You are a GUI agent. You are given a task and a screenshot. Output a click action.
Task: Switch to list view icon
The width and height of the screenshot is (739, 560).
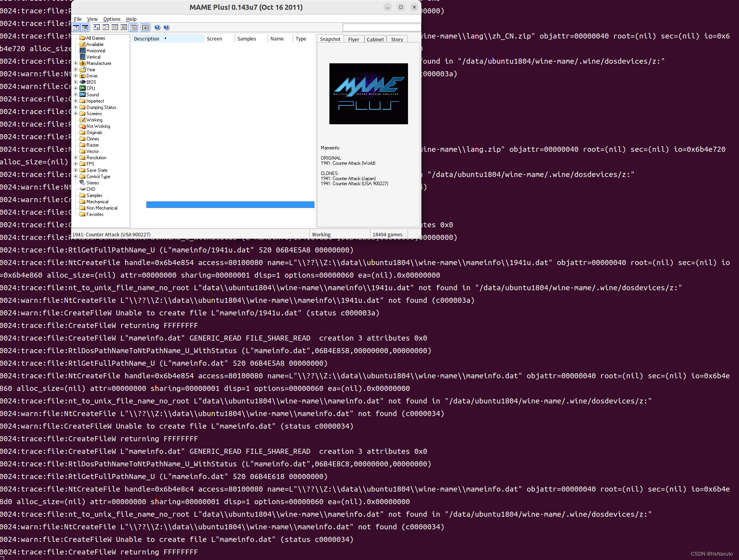pyautogui.click(x=115, y=28)
